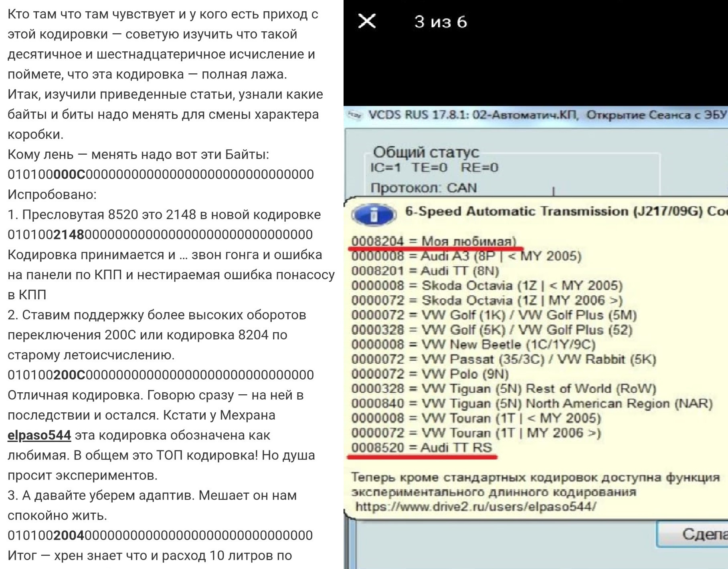The image size is (728, 569).
Task: Click the Общий статус group label
Action: pyautogui.click(x=426, y=152)
